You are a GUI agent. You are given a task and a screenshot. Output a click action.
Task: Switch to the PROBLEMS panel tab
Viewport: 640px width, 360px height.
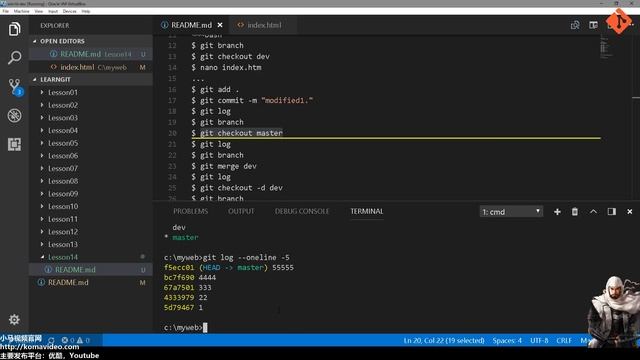click(191, 211)
